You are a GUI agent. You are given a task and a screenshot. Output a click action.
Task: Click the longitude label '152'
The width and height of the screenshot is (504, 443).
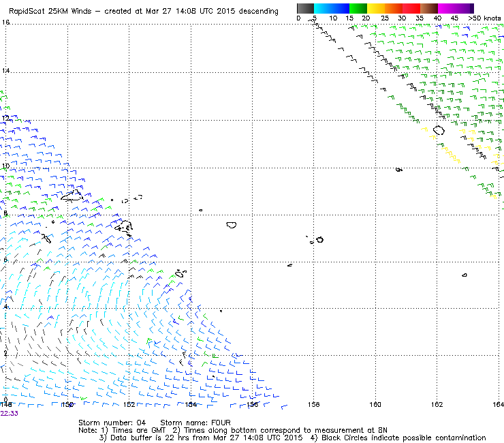pyautogui.click(x=129, y=404)
